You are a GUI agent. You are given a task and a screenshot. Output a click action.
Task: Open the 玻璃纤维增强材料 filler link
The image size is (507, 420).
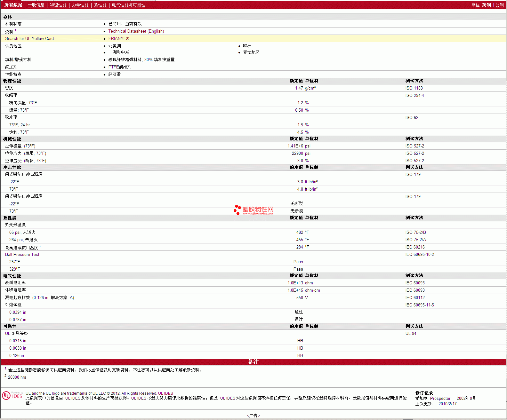pyautogui.click(x=125, y=59)
